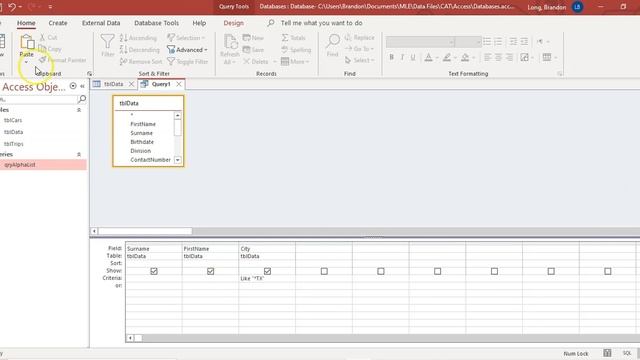Switch to SQL view in status bar

tap(627, 353)
